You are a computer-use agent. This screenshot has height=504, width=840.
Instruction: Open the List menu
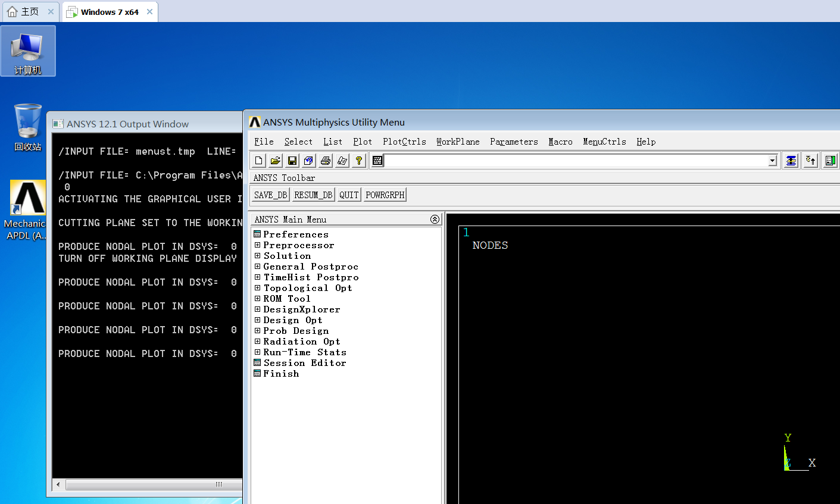pyautogui.click(x=333, y=142)
